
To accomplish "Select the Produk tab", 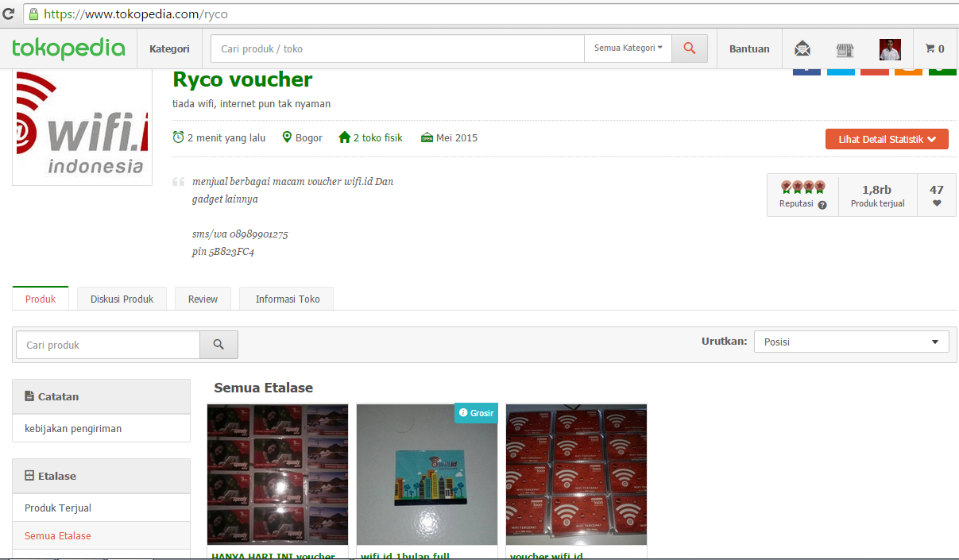I will (41, 299).
